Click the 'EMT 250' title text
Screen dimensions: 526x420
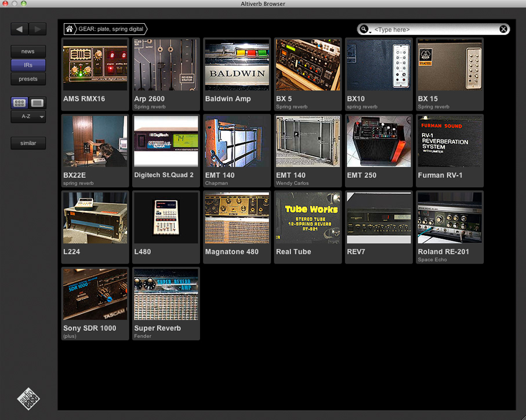click(x=362, y=176)
